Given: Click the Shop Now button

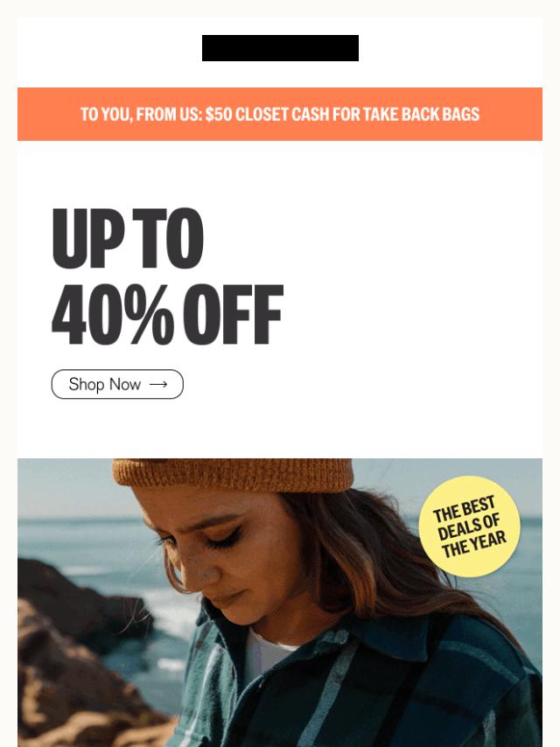Looking at the screenshot, I should pos(117,384).
